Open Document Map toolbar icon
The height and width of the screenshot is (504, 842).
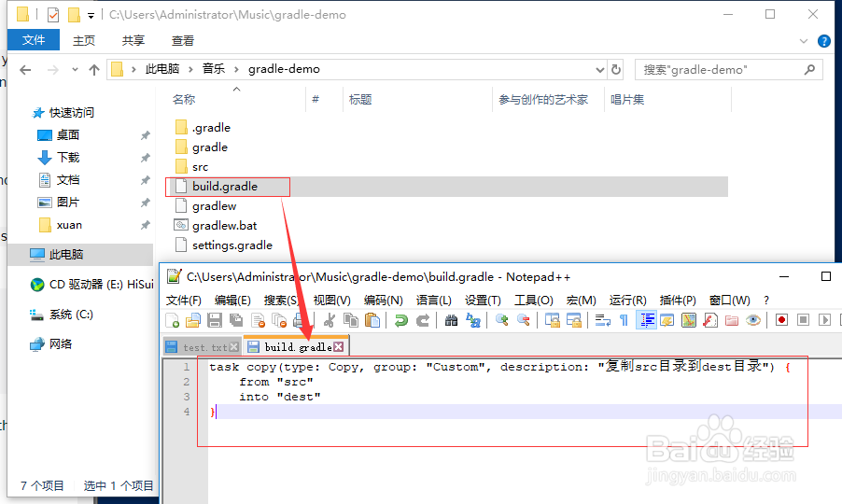click(x=688, y=320)
